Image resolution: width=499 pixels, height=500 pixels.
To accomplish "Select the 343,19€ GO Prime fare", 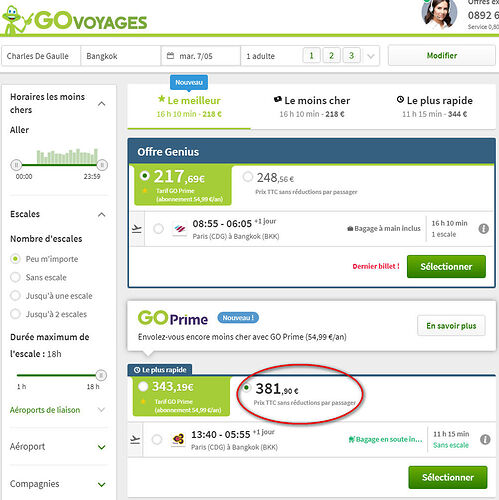I will pos(143,386).
